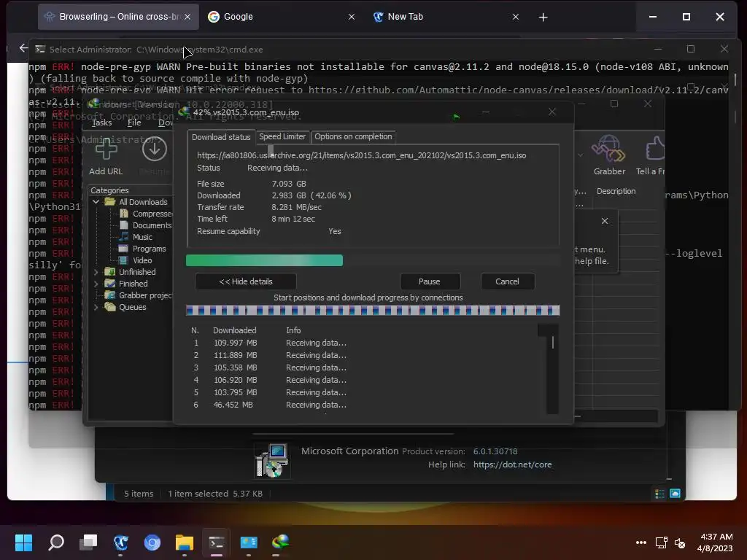
Task: Pause the vs2015 ISO download
Action: click(429, 281)
